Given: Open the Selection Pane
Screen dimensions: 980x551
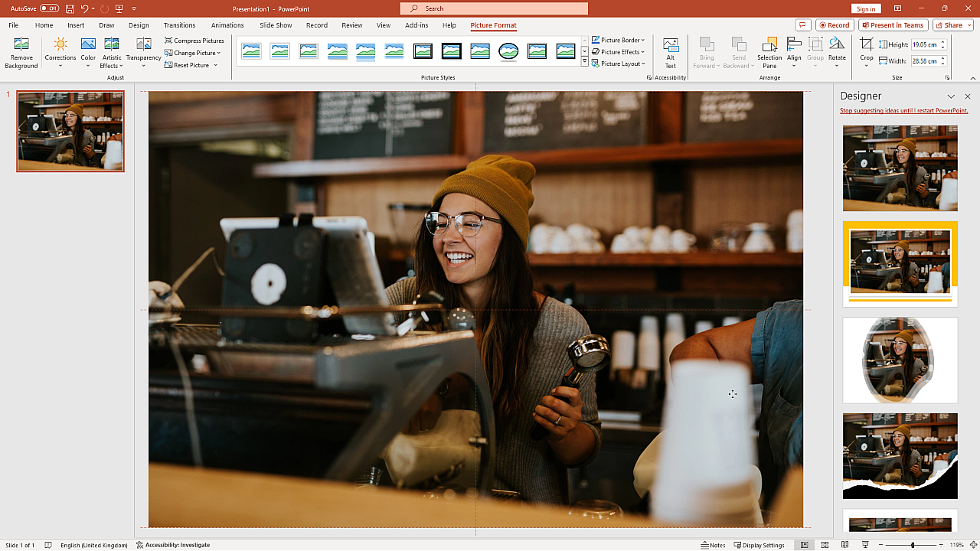Looking at the screenshot, I should point(769,53).
